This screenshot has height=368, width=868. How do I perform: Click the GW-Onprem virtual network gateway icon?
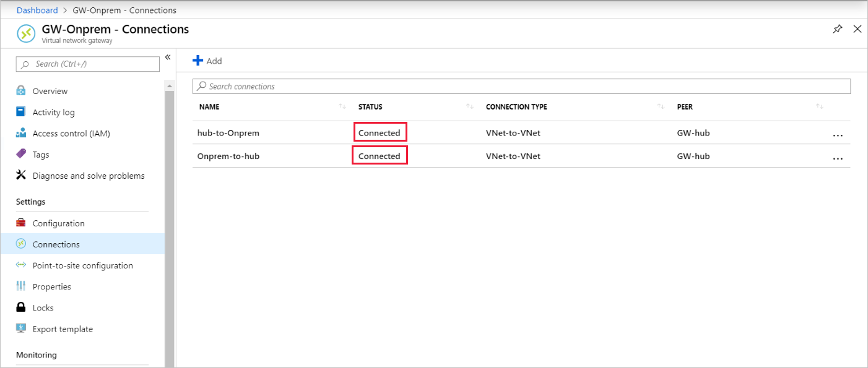(x=26, y=34)
